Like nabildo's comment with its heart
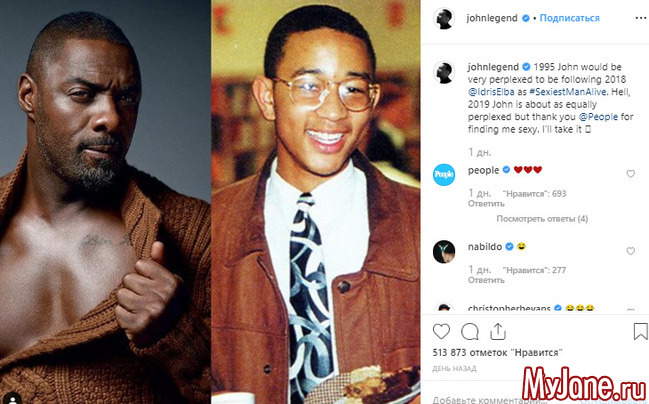The height and width of the screenshot is (404, 649). (630, 250)
